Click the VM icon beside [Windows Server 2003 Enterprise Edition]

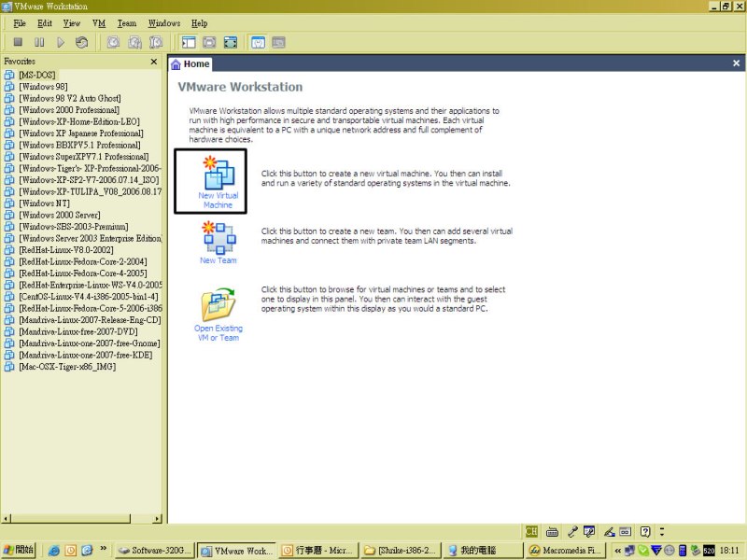pos(9,238)
